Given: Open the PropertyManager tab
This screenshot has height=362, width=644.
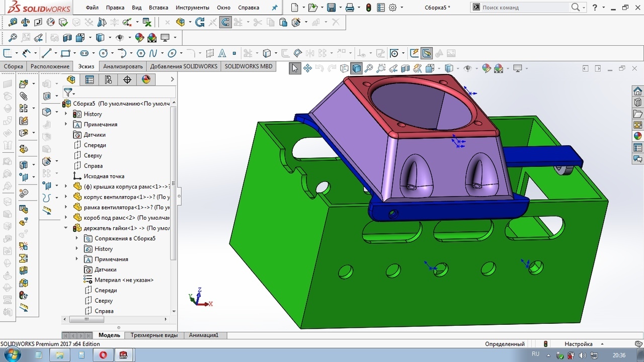Looking at the screenshot, I should [90, 79].
